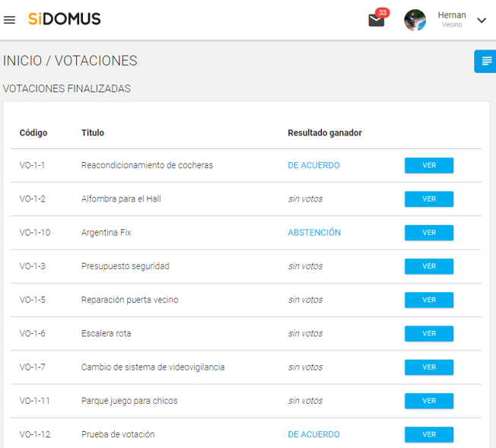Click VER for Cambio de sistema de videovigilancia
This screenshot has width=496, height=448.
tap(428, 367)
